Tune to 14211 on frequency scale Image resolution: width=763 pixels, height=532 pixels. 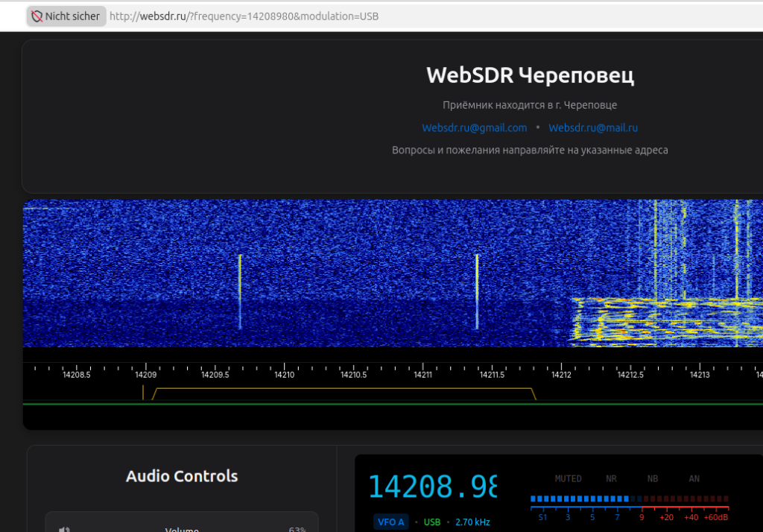pyautogui.click(x=423, y=375)
